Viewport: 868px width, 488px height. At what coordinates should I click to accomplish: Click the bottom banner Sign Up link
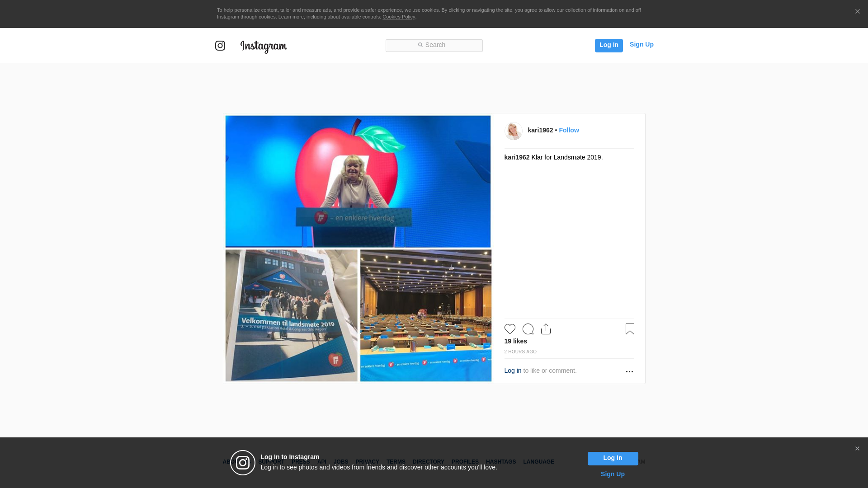coord(613,474)
